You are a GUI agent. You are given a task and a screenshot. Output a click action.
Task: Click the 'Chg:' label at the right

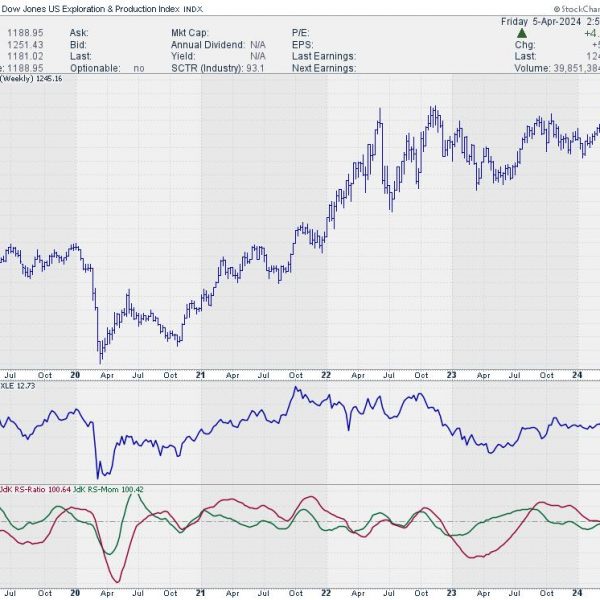(x=525, y=45)
